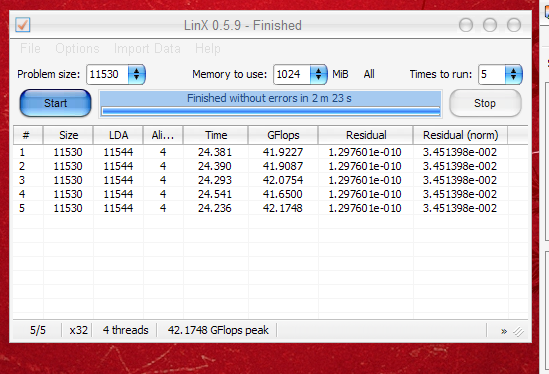Open the File menu

coord(30,48)
